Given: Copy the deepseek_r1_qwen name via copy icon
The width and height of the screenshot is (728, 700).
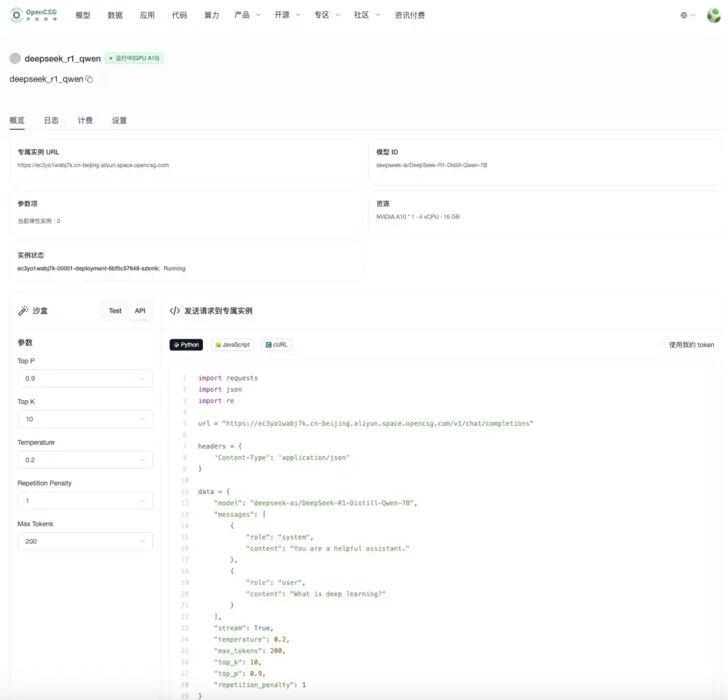Looking at the screenshot, I should 89,79.
